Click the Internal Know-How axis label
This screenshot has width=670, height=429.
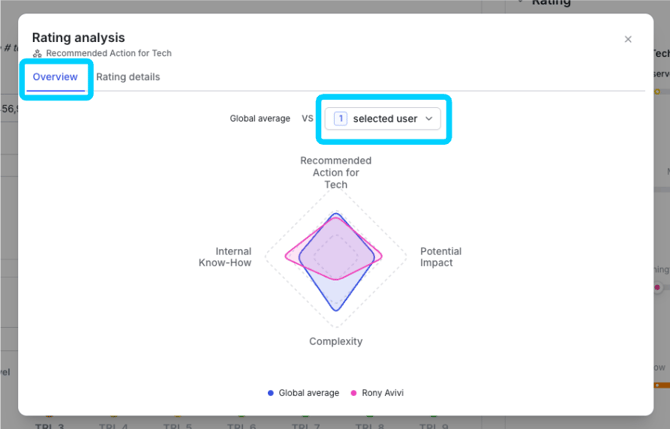[x=225, y=257]
